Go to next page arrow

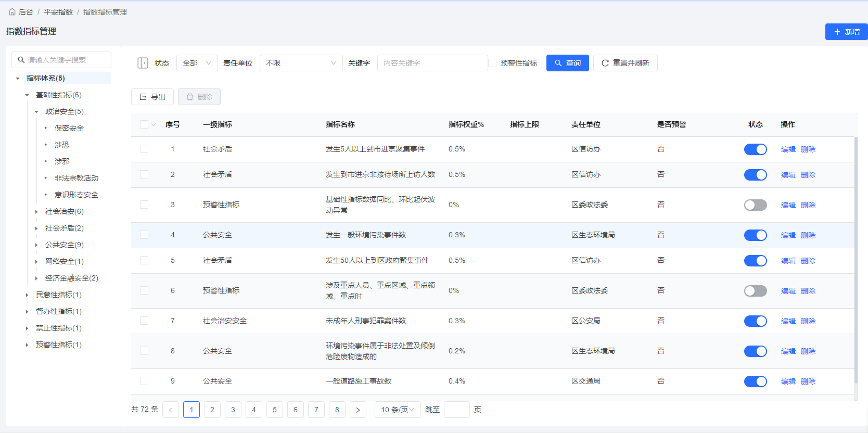tap(358, 410)
